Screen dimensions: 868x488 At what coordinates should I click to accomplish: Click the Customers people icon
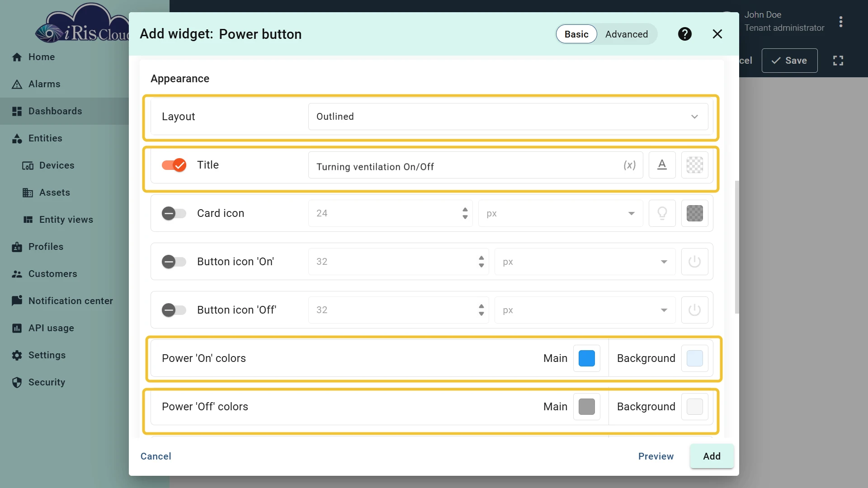(17, 274)
